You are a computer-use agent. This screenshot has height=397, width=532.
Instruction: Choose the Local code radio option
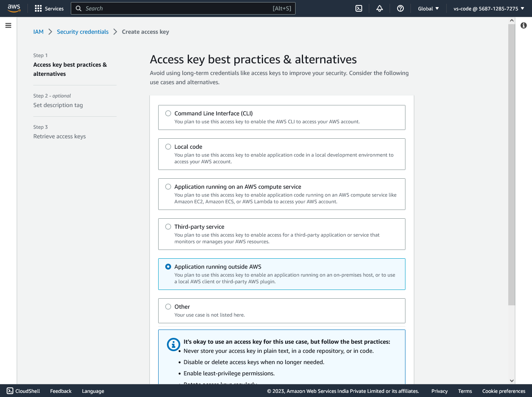coord(168,147)
